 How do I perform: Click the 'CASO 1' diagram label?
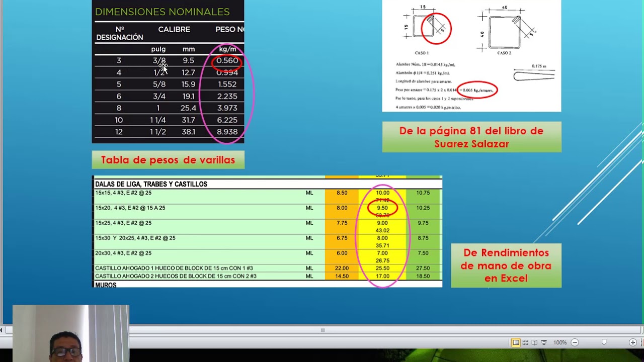click(422, 53)
